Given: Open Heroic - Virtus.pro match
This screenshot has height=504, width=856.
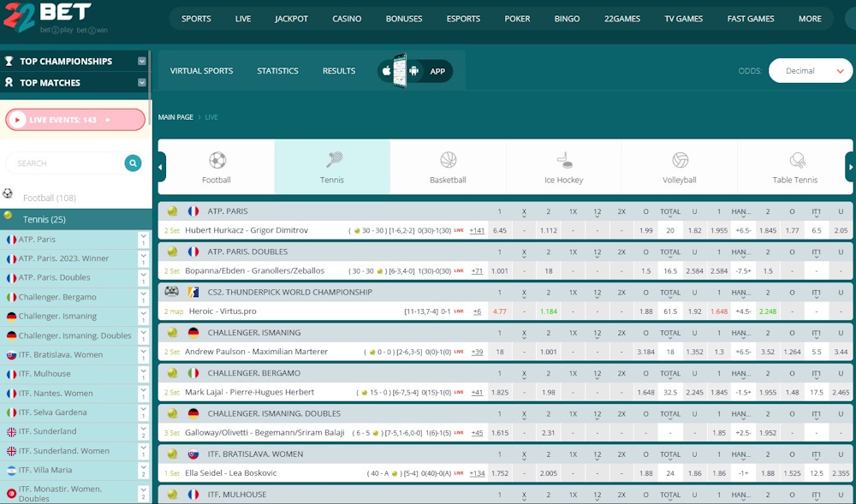Looking at the screenshot, I should [x=223, y=311].
